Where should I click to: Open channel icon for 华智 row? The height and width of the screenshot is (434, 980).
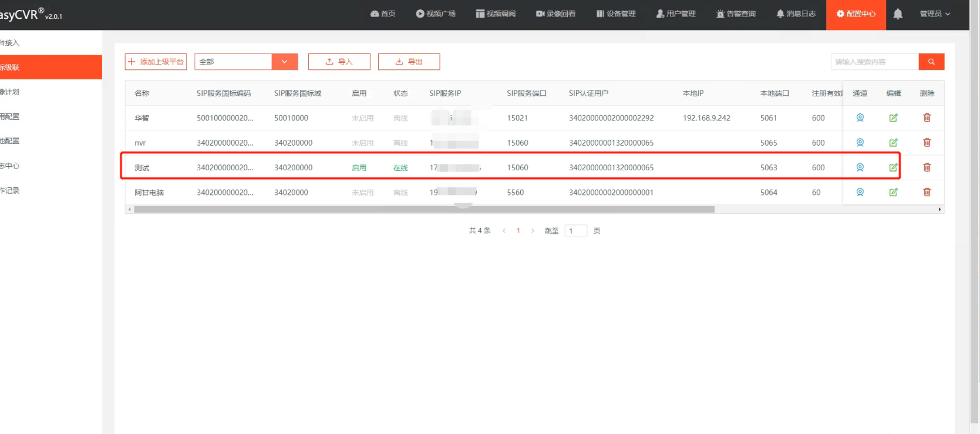point(860,118)
